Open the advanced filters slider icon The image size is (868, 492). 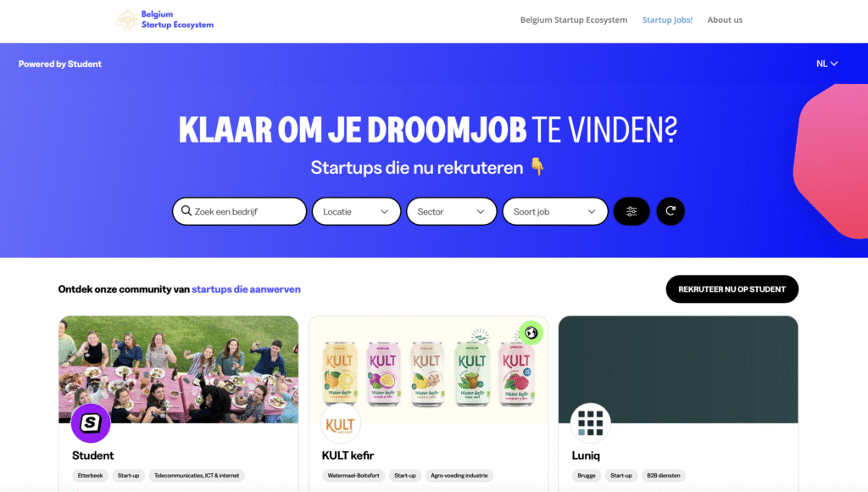(631, 211)
